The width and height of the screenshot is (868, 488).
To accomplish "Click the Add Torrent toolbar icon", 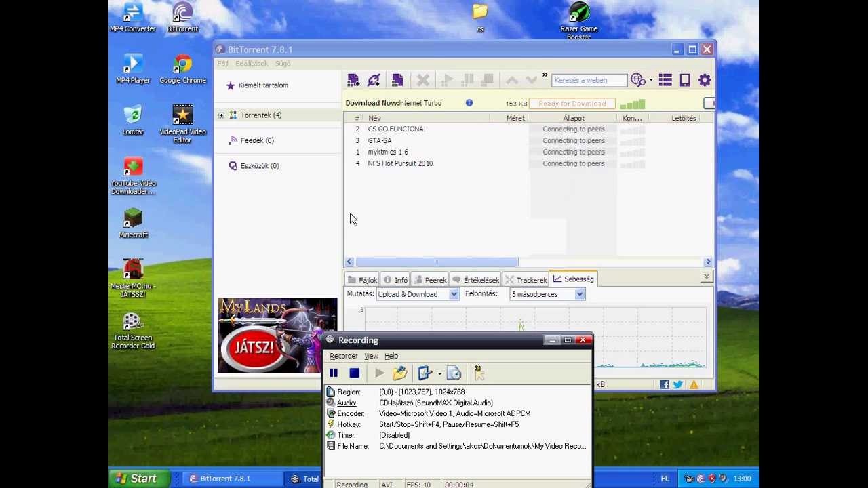I will (x=353, y=80).
